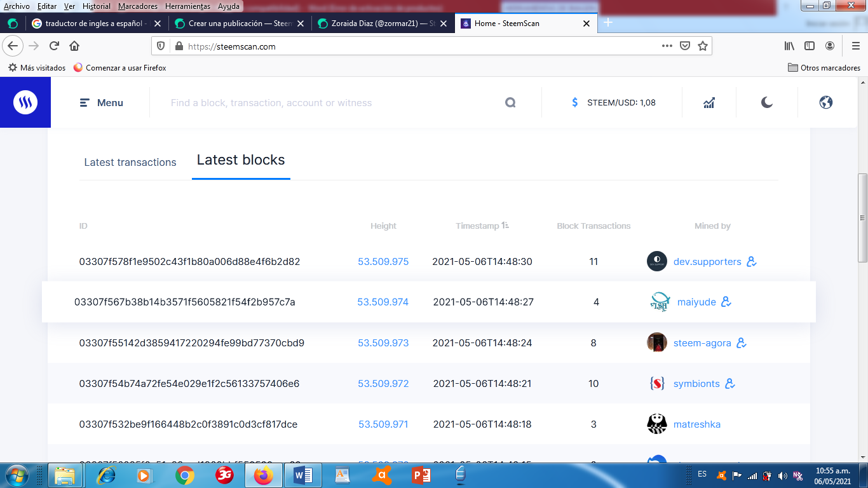
Task: Open block height 53.509.973
Action: (383, 343)
